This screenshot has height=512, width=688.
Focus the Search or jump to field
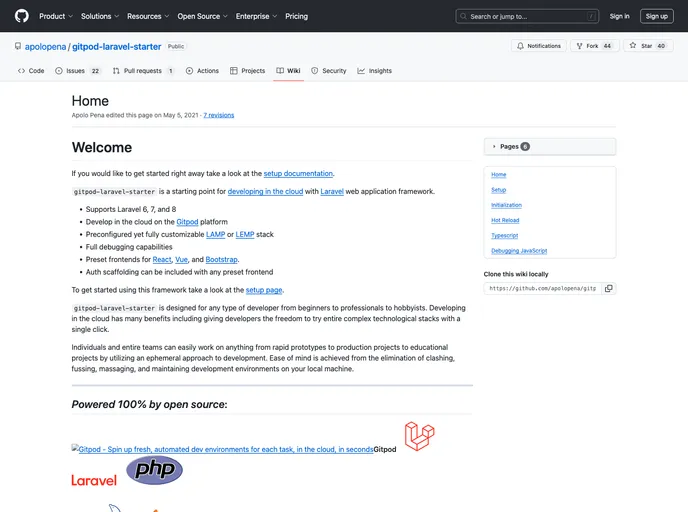coord(527,16)
